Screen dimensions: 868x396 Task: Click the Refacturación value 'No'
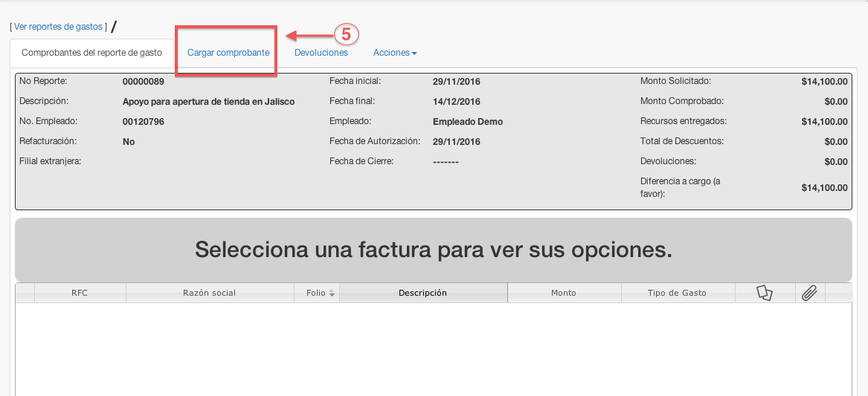point(129,142)
